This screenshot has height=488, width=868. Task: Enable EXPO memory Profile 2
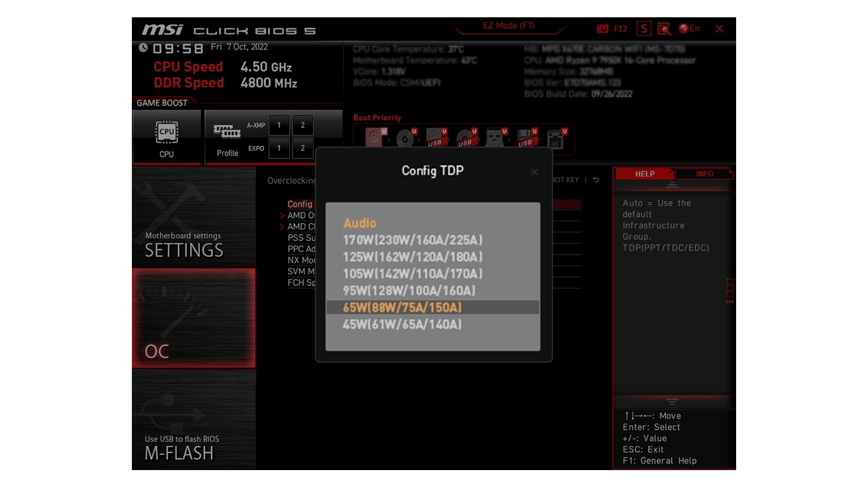[302, 148]
